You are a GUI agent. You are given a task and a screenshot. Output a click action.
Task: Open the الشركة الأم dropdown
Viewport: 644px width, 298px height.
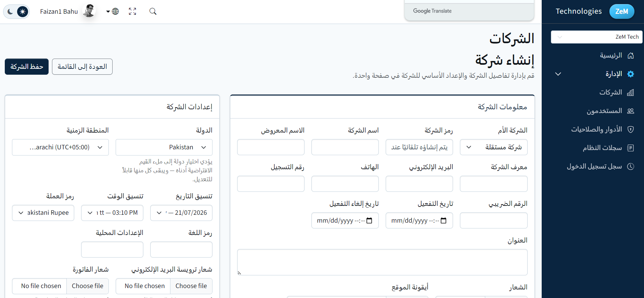(x=493, y=147)
